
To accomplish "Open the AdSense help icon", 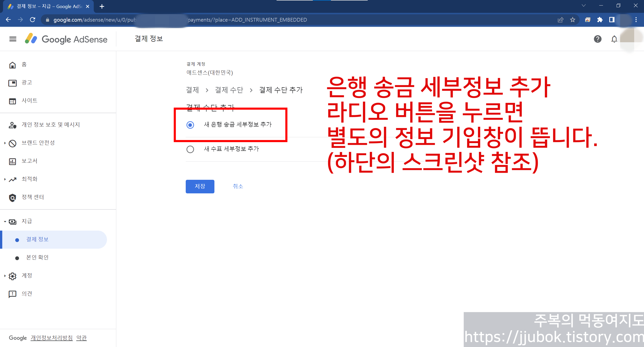I will [597, 39].
